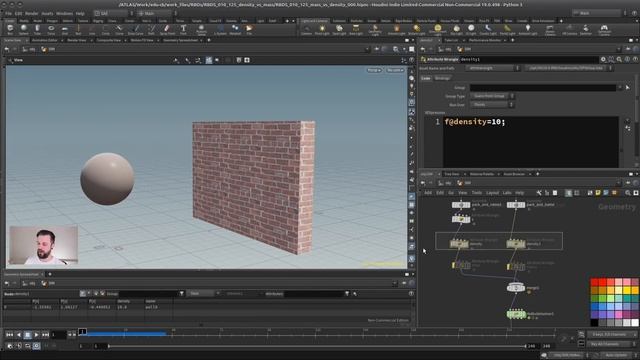Image resolution: width=640 pixels, height=360 pixels.
Task: Toggle list view mode in network toolbar
Action: (568, 193)
